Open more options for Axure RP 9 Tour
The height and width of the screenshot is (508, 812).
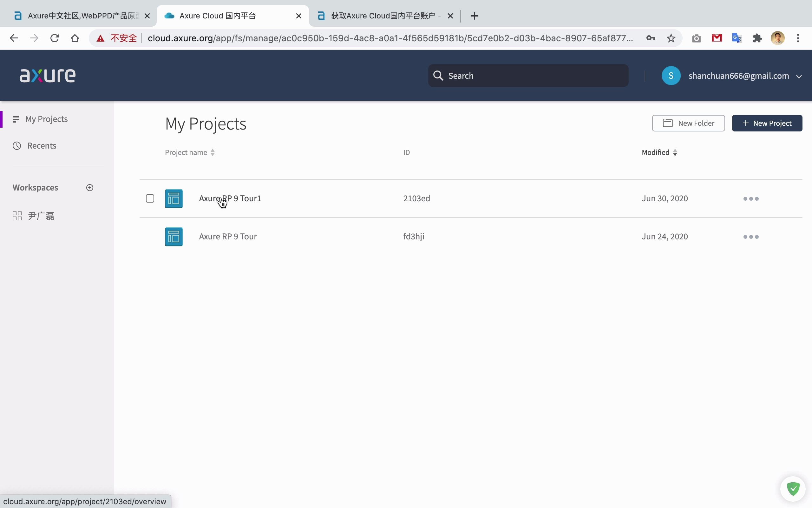(750, 237)
